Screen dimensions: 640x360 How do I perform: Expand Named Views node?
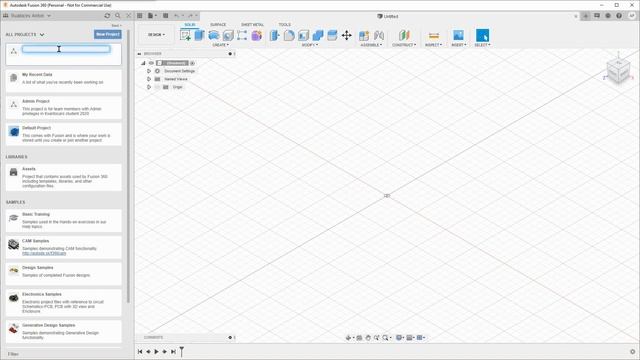[x=149, y=79]
